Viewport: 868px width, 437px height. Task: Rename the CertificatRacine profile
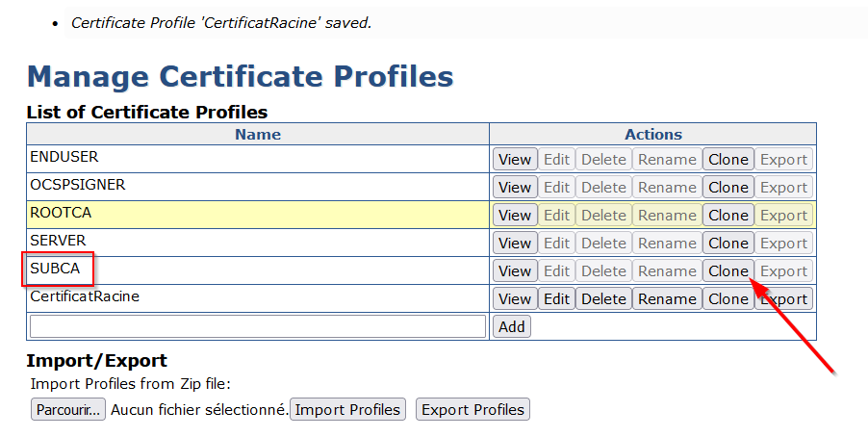(x=667, y=299)
